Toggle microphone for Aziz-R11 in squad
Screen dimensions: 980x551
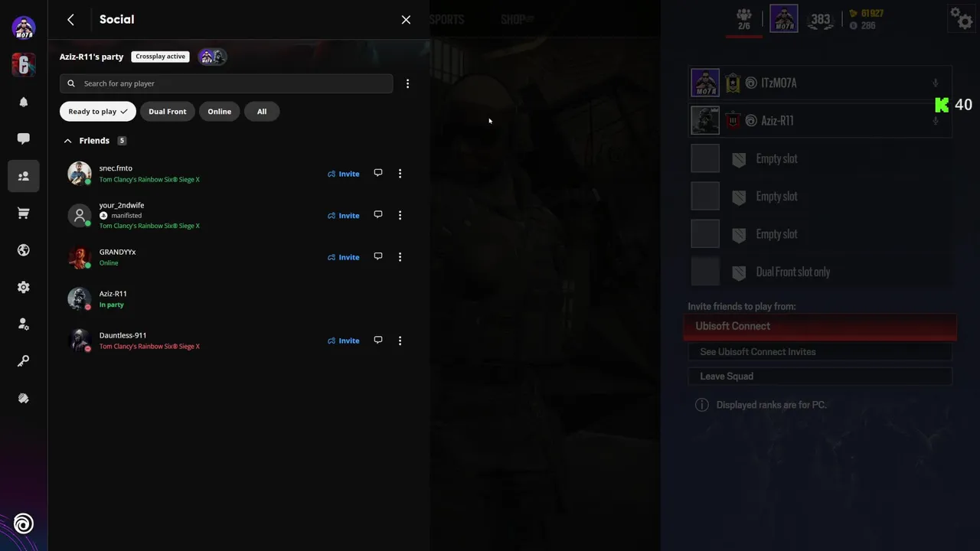pos(936,120)
